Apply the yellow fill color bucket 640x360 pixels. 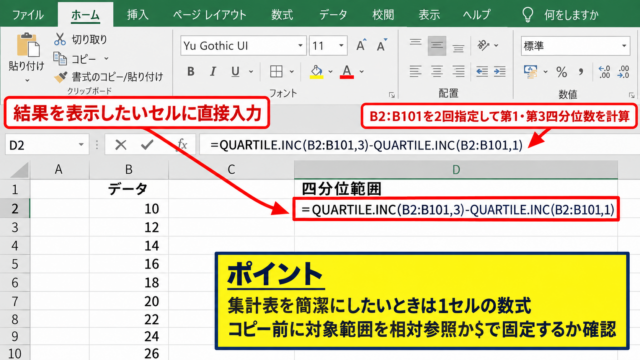316,72
